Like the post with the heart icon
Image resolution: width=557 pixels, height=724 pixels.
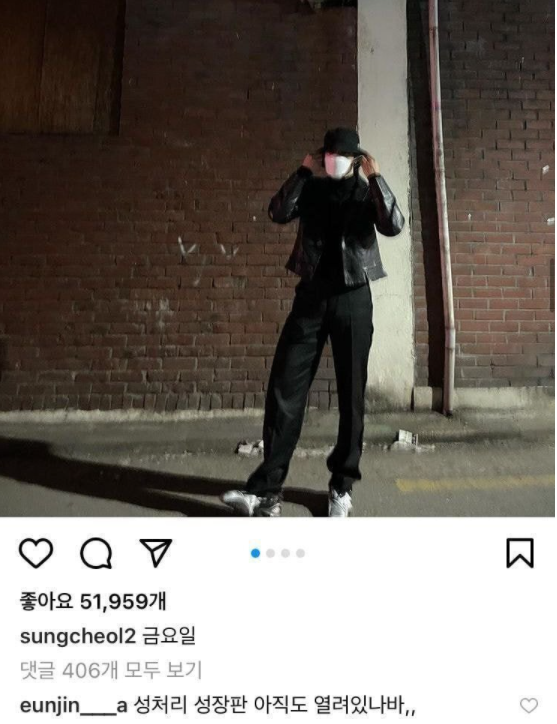point(36,553)
